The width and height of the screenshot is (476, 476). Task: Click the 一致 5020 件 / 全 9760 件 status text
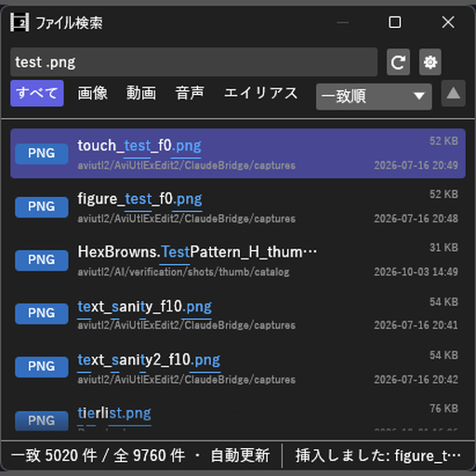[99, 456]
